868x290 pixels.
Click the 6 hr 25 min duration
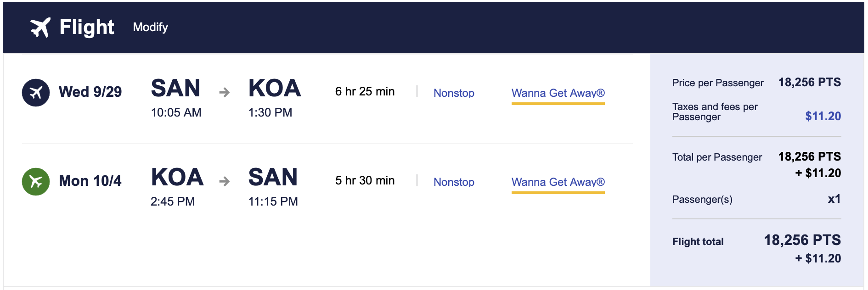(x=365, y=91)
